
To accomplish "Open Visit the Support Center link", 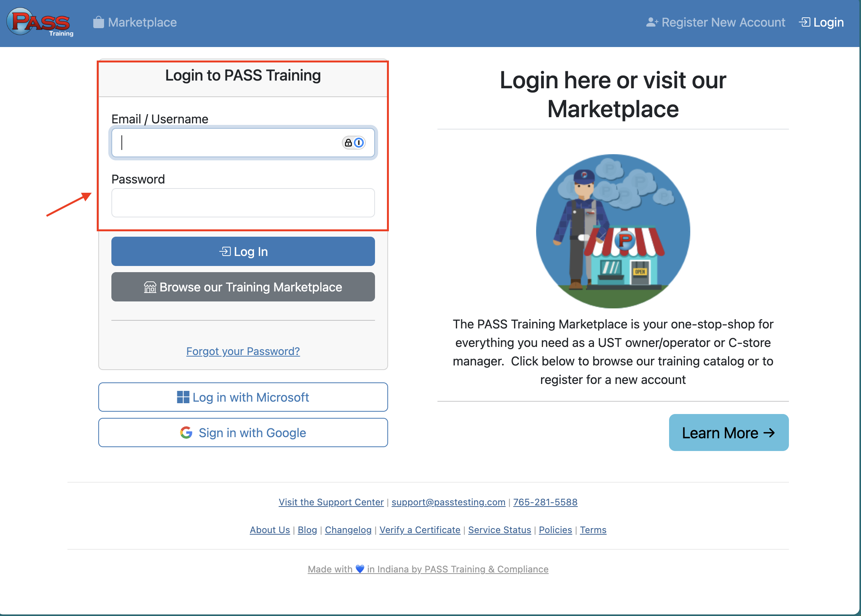I will tap(331, 502).
